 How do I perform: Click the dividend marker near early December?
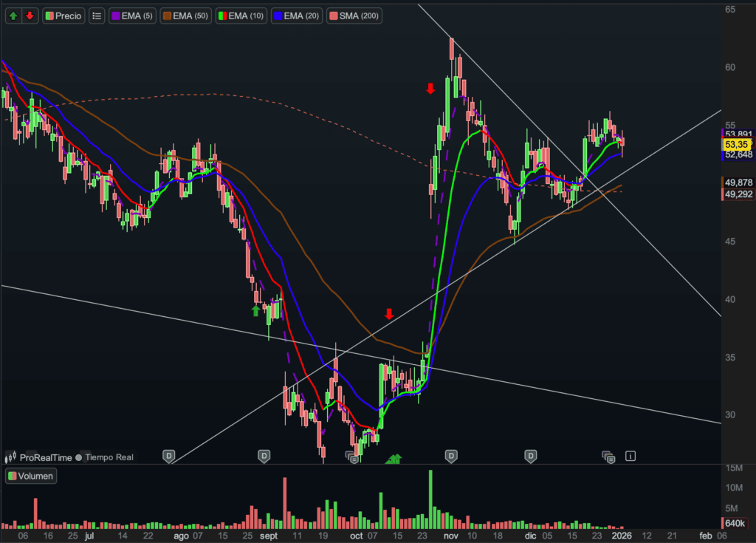pos(530,457)
